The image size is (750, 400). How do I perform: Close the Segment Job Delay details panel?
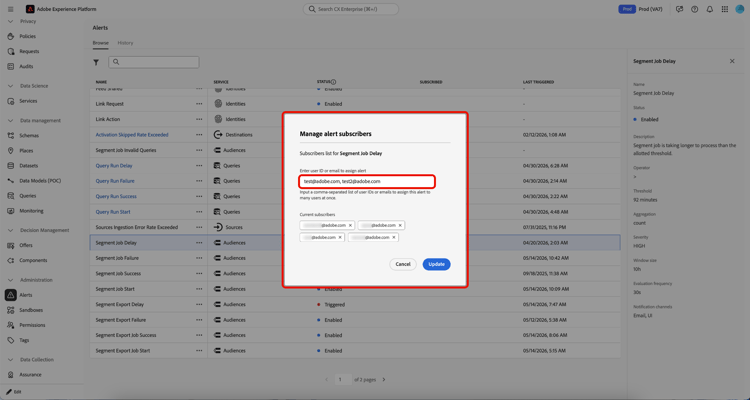(x=732, y=61)
